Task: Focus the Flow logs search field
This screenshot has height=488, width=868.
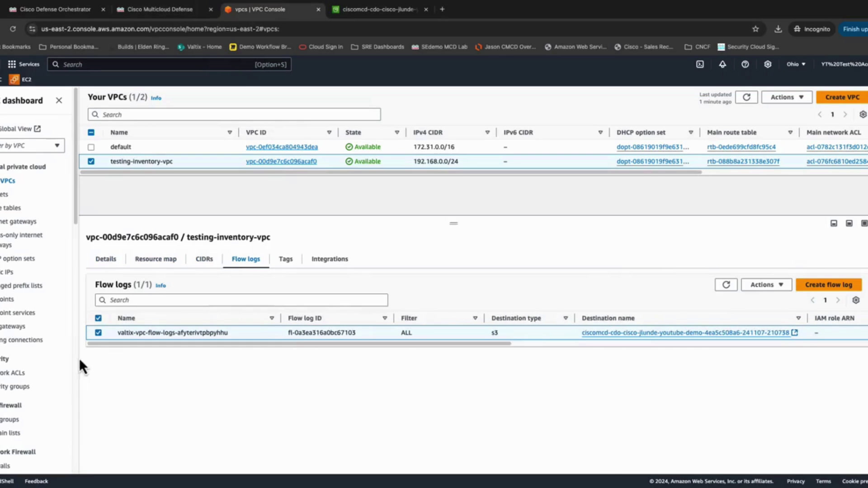Action: click(x=241, y=300)
